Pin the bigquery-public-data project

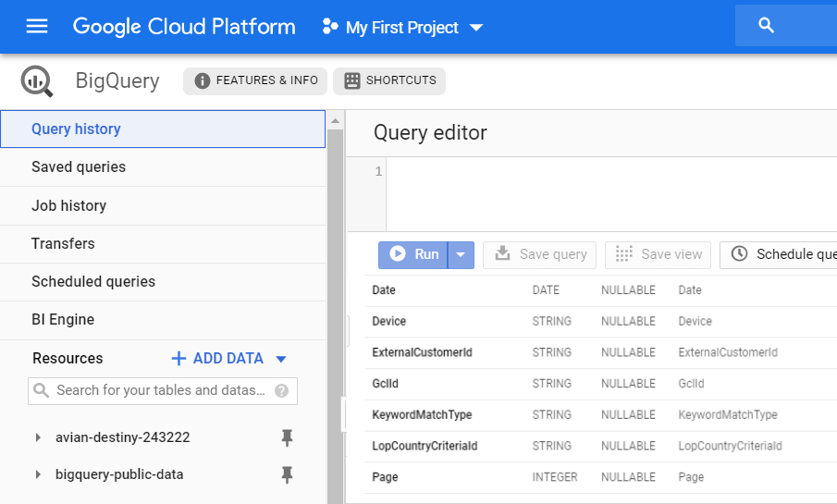pos(287,475)
